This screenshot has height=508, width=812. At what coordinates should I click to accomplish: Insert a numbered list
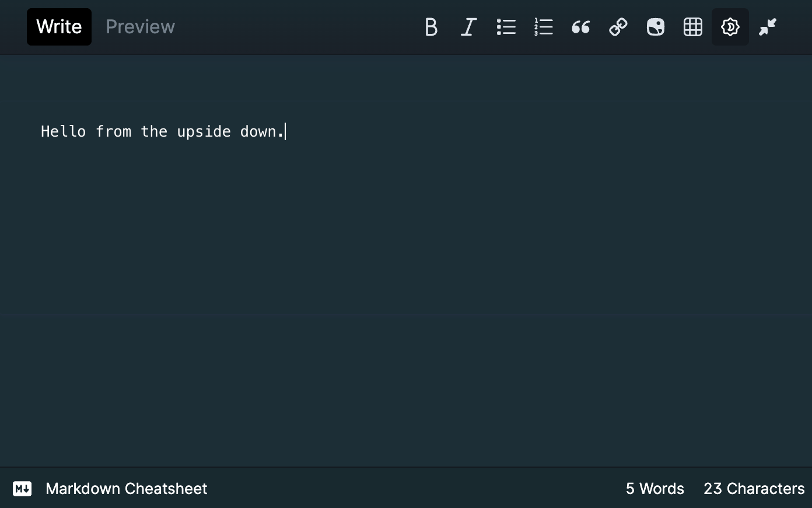click(x=543, y=27)
